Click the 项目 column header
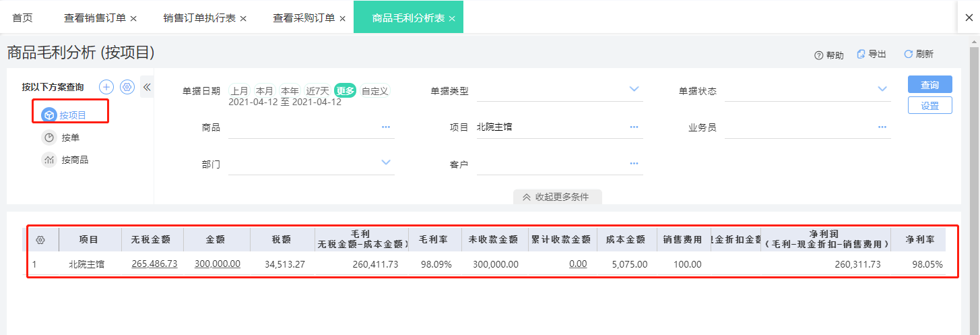 (x=89, y=240)
